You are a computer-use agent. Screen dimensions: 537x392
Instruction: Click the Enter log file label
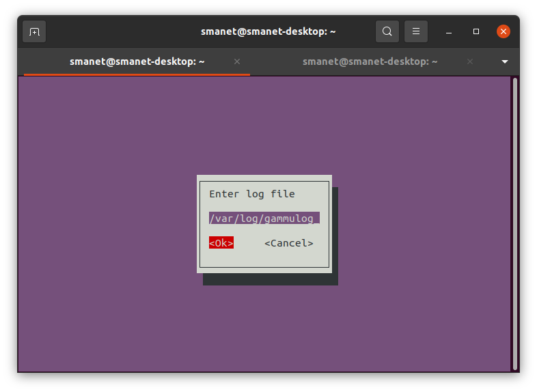(251, 194)
